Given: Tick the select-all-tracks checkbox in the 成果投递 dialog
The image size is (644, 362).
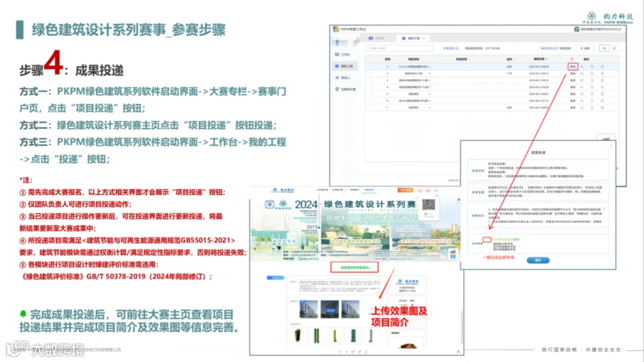Looking at the screenshot, I should click(x=487, y=240).
